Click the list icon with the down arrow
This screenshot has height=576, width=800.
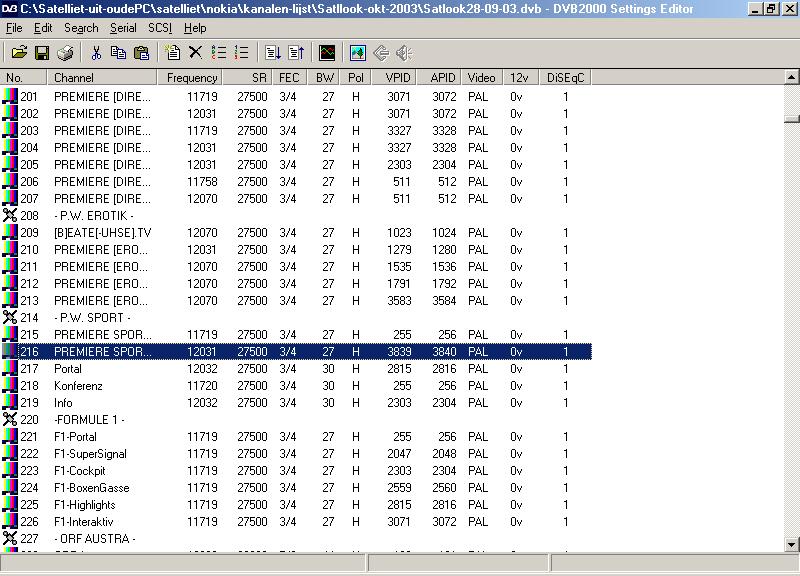coord(272,53)
